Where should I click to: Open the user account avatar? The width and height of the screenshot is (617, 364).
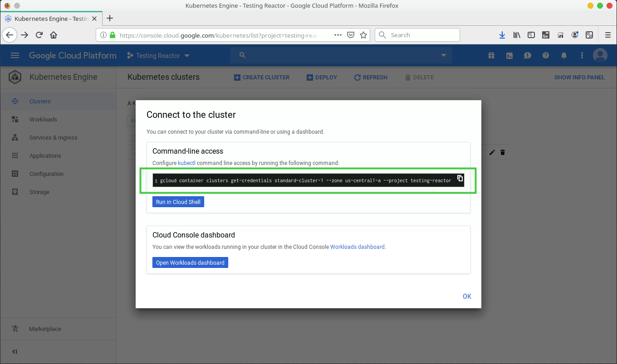click(x=600, y=55)
